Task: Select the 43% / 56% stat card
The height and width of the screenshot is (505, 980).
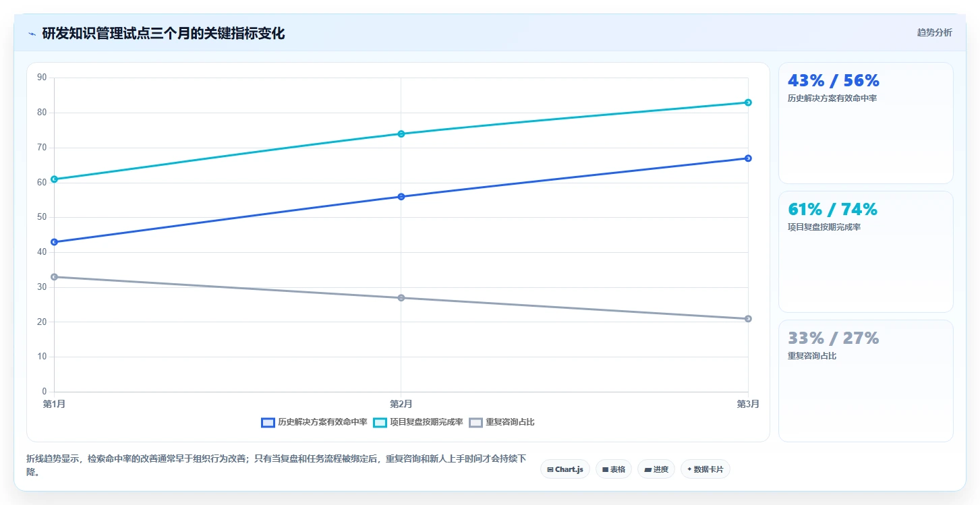Action: [x=866, y=123]
